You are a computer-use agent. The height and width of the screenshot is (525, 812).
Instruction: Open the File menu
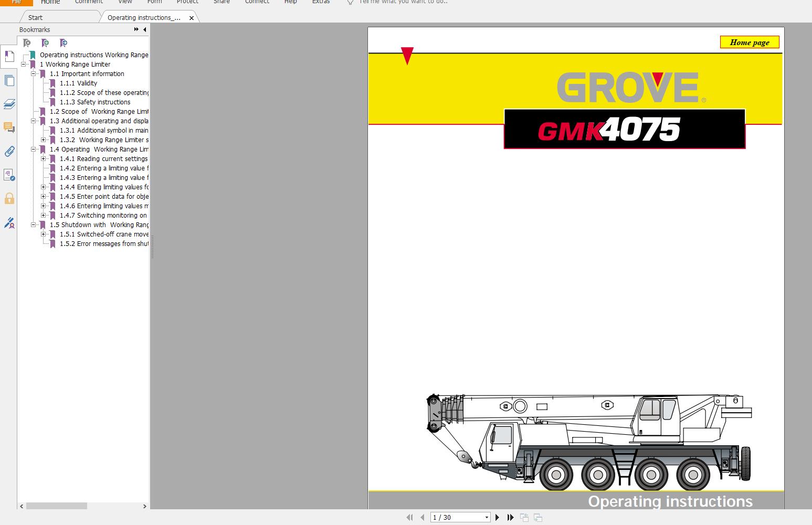(16, 2)
